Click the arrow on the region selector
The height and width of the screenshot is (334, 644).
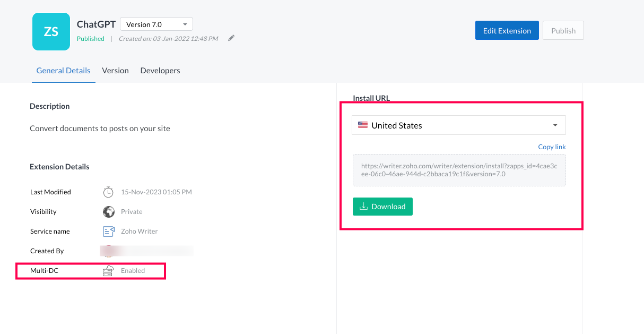point(555,125)
